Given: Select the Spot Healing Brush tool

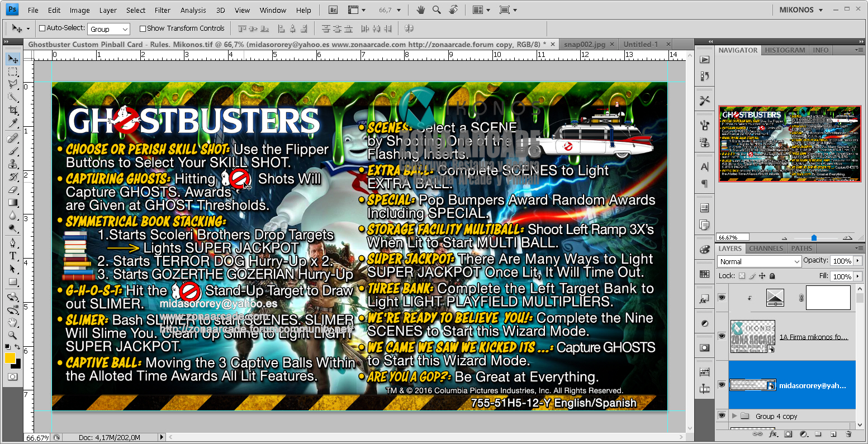Looking at the screenshot, I should [x=13, y=139].
